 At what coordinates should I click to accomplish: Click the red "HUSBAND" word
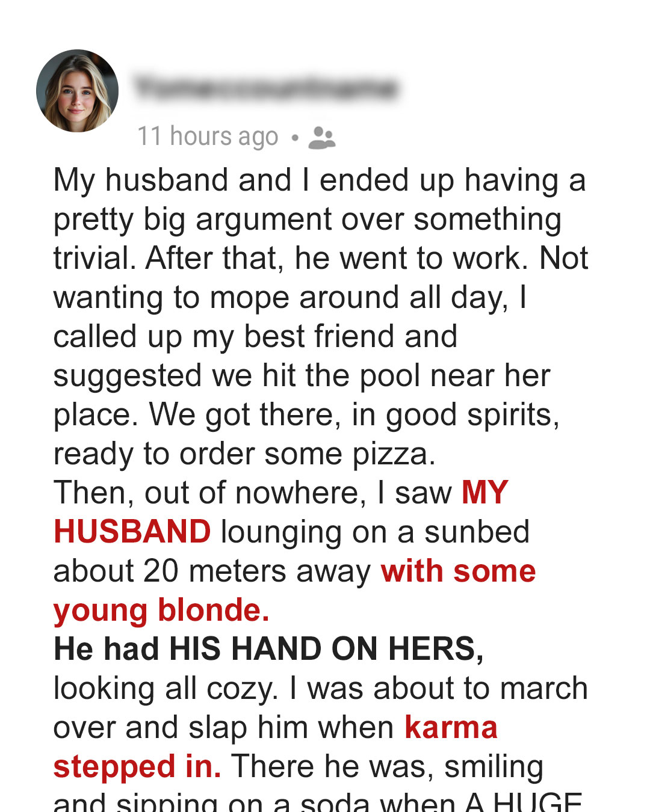tap(132, 532)
